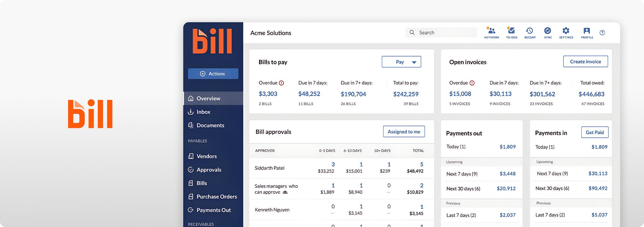644x227 pixels.
Task: Click the APPROVER column header
Action: tap(265, 151)
